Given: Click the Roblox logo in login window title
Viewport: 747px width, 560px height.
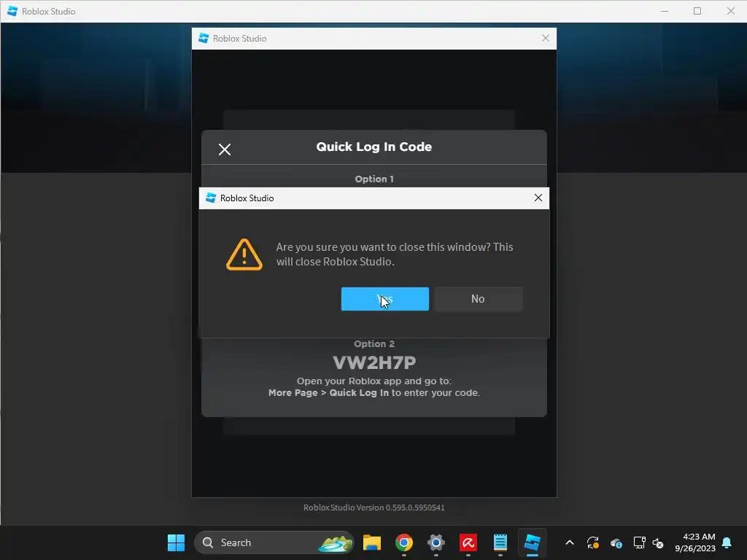Looking at the screenshot, I should coord(204,38).
